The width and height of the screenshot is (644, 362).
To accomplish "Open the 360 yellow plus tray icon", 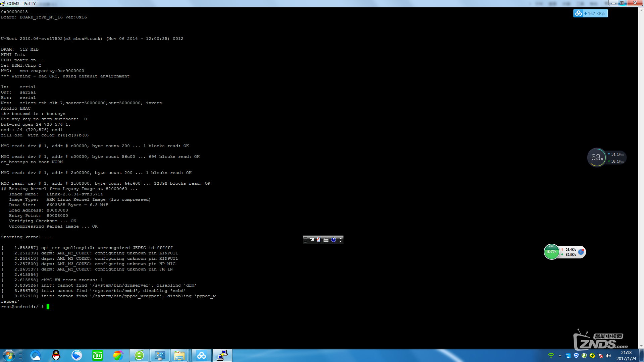I will point(592,356).
